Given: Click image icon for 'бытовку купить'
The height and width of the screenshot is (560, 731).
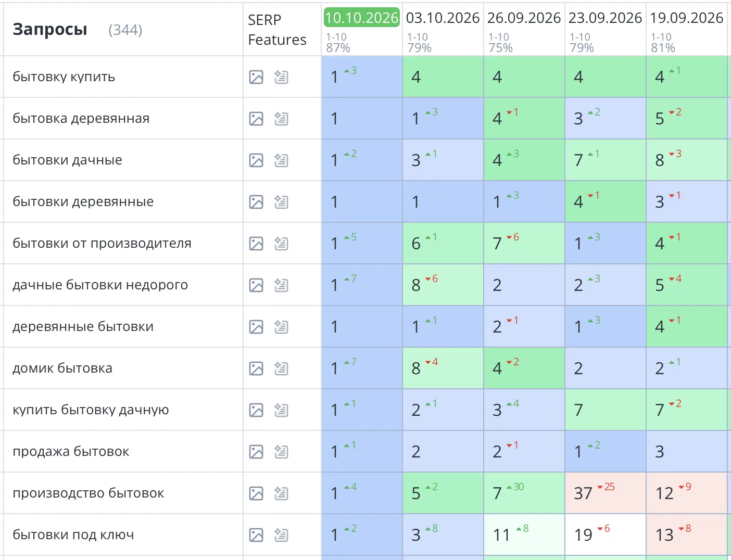Looking at the screenshot, I should click(256, 77).
